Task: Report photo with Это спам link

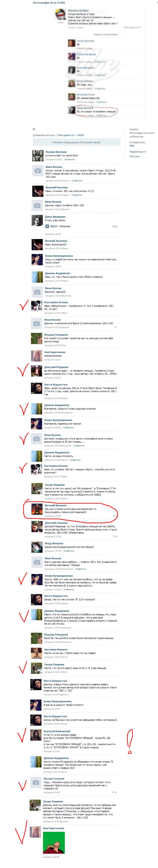Action: point(135,156)
